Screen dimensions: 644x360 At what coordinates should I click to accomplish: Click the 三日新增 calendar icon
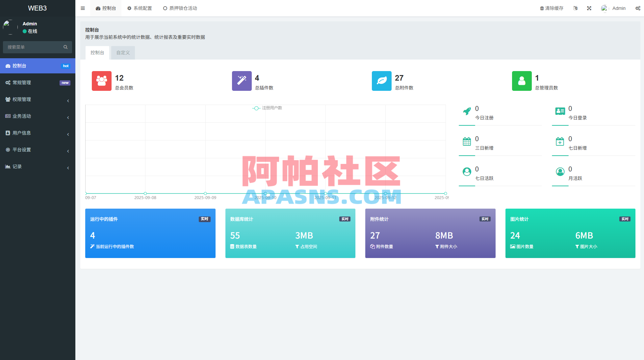tap(467, 141)
